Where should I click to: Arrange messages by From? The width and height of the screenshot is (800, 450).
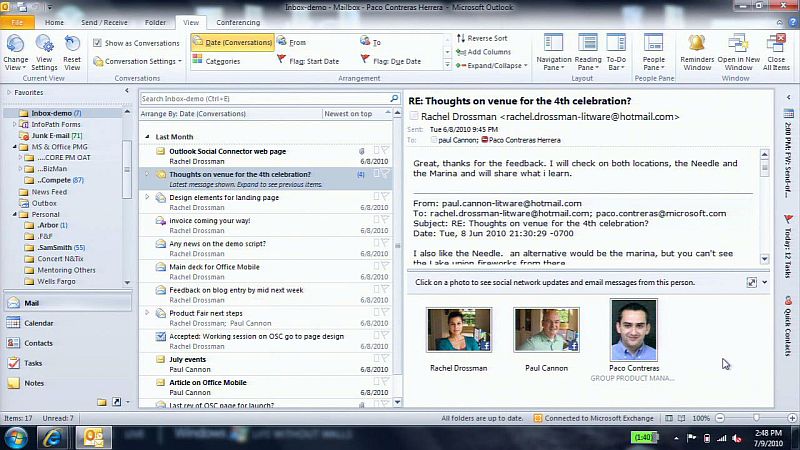tap(292, 42)
